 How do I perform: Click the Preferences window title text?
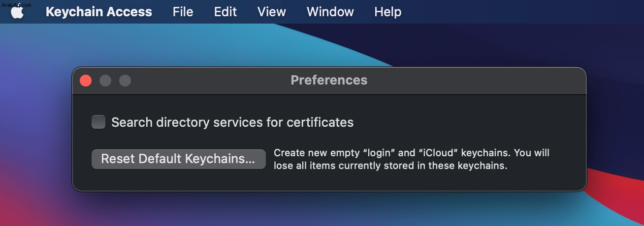[329, 80]
